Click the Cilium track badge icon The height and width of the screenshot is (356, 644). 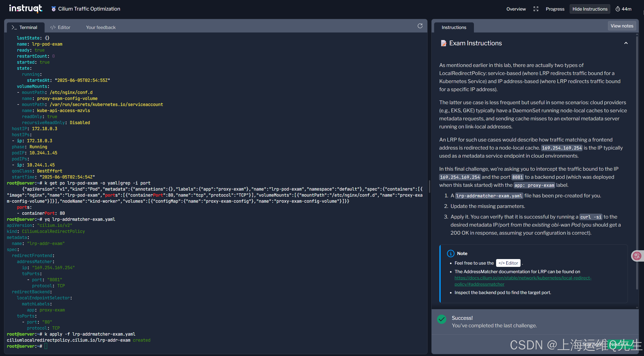pos(53,9)
